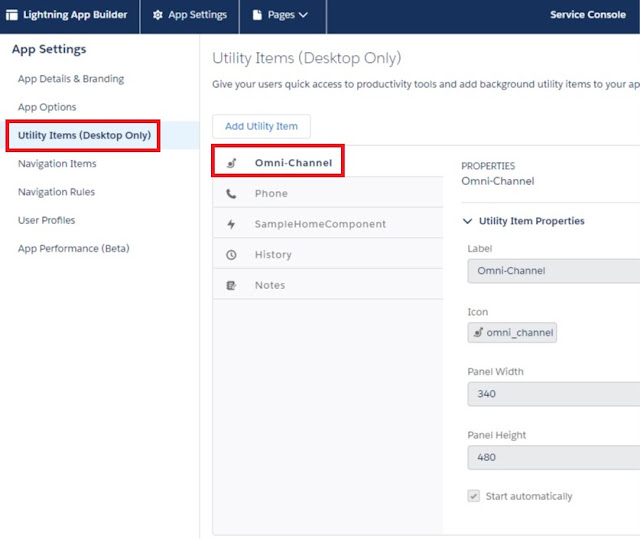Viewport: 640px width, 539px height.
Task: Select the Omni-Channel utility item
Action: [327, 161]
